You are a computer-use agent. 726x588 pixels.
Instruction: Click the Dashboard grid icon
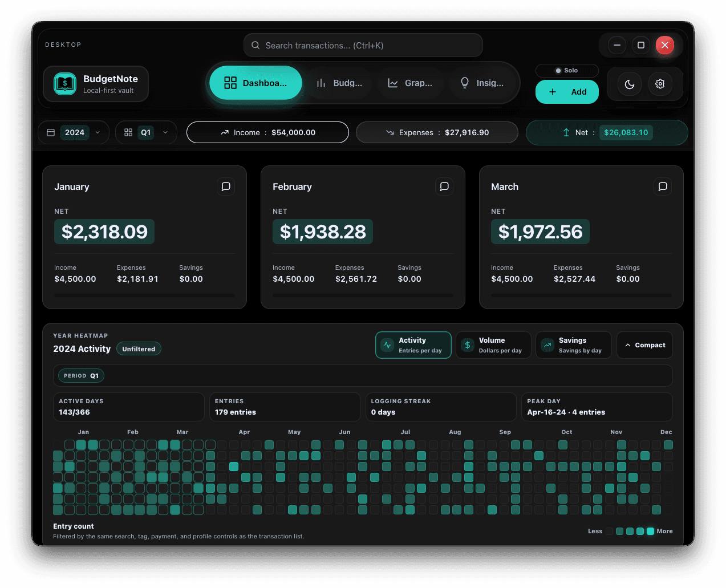(230, 83)
